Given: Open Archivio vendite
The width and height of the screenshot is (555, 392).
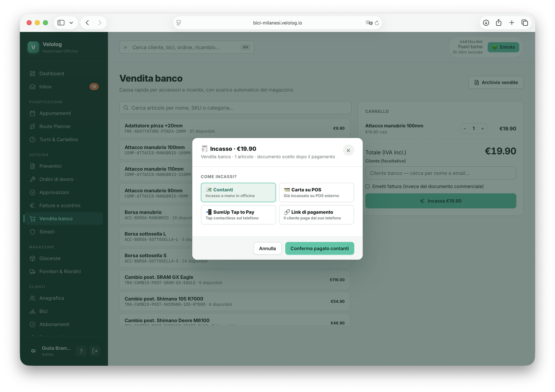Looking at the screenshot, I should 496,82.
